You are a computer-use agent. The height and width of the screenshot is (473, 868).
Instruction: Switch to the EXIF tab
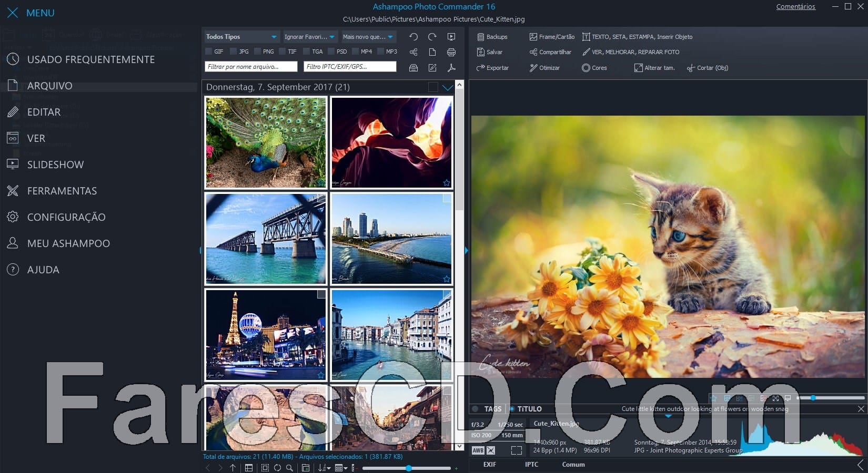click(x=490, y=465)
